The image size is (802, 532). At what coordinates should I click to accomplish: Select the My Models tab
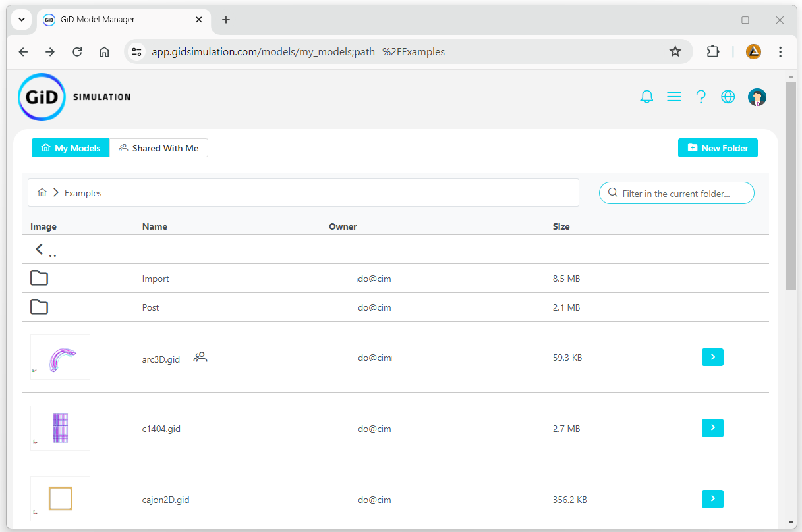pyautogui.click(x=71, y=148)
